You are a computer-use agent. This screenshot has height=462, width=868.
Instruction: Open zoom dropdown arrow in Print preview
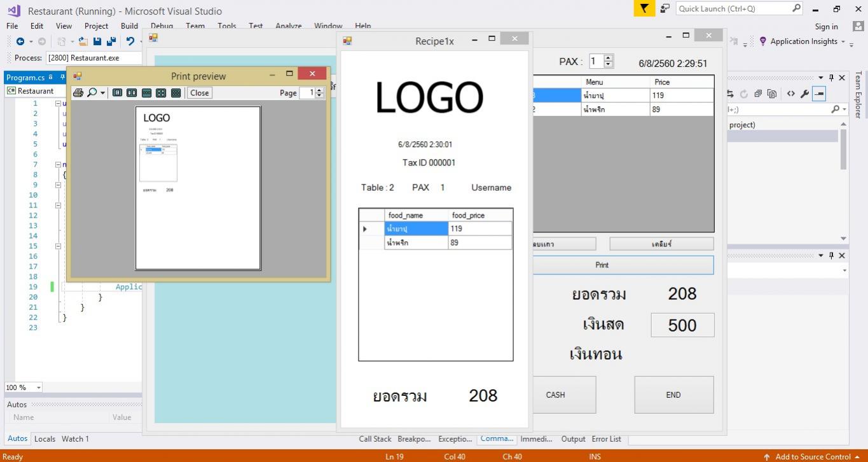pyautogui.click(x=102, y=93)
